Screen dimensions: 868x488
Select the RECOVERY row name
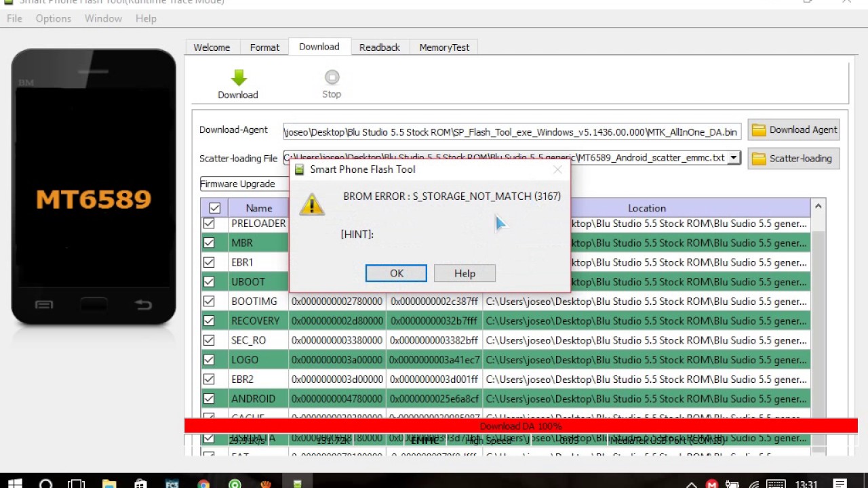click(256, 321)
